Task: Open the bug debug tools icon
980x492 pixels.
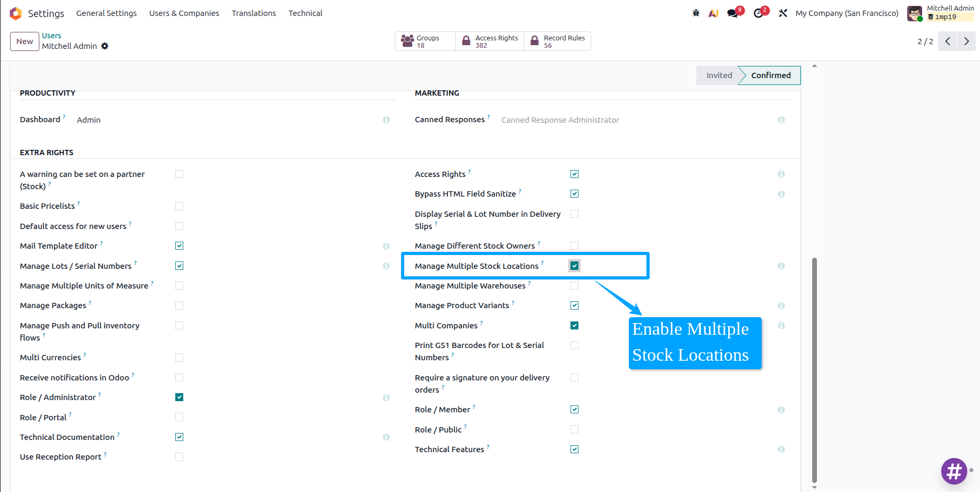Action: (696, 13)
